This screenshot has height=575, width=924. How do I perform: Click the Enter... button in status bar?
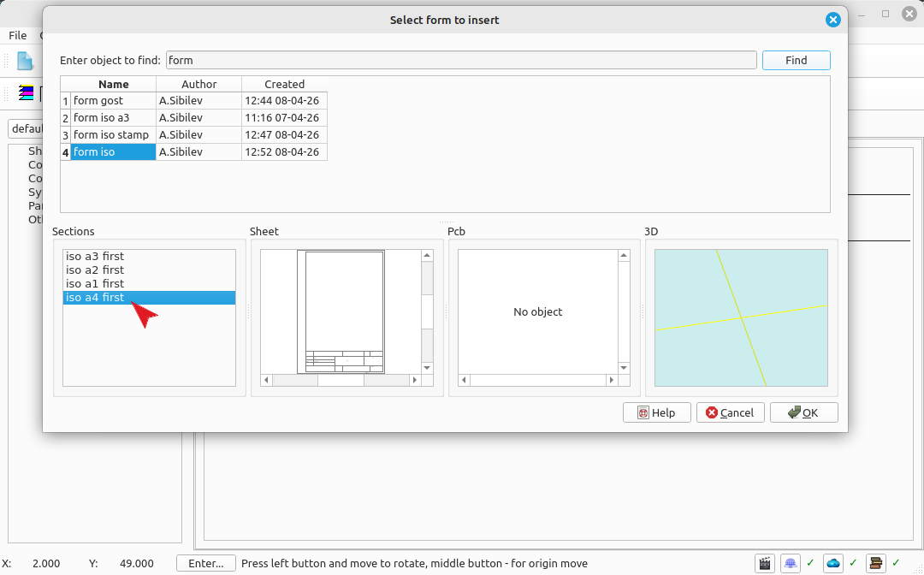(205, 563)
